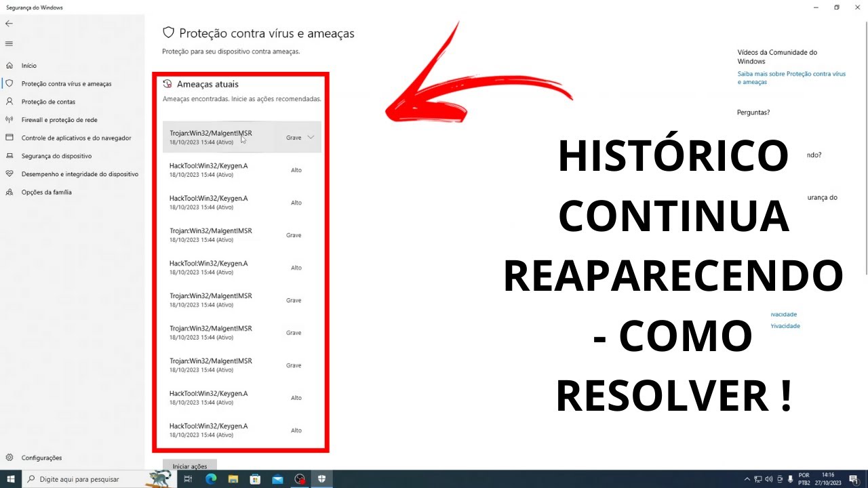868x488 pixels.
Task: Open Desempenho e integridade do dispositivo
Action: tap(80, 174)
